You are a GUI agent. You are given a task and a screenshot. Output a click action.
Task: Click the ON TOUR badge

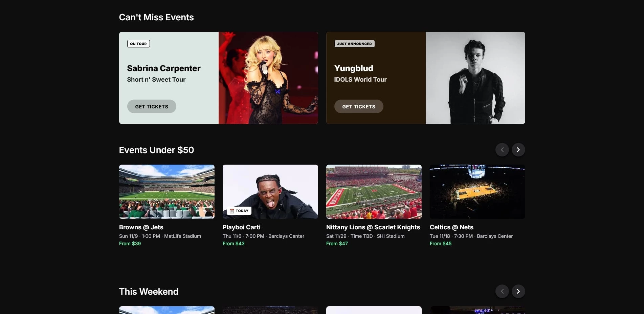pyautogui.click(x=138, y=44)
